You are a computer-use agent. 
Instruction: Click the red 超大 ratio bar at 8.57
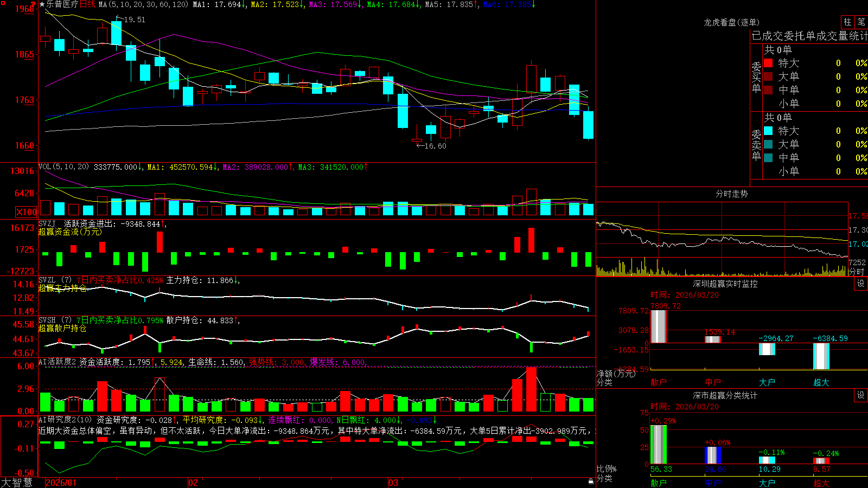tap(821, 461)
